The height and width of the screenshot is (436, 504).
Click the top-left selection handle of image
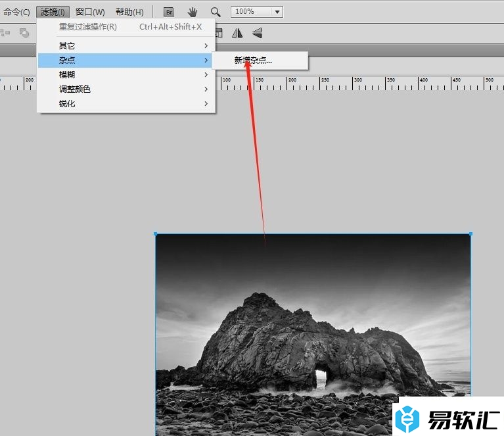pyautogui.click(x=156, y=234)
